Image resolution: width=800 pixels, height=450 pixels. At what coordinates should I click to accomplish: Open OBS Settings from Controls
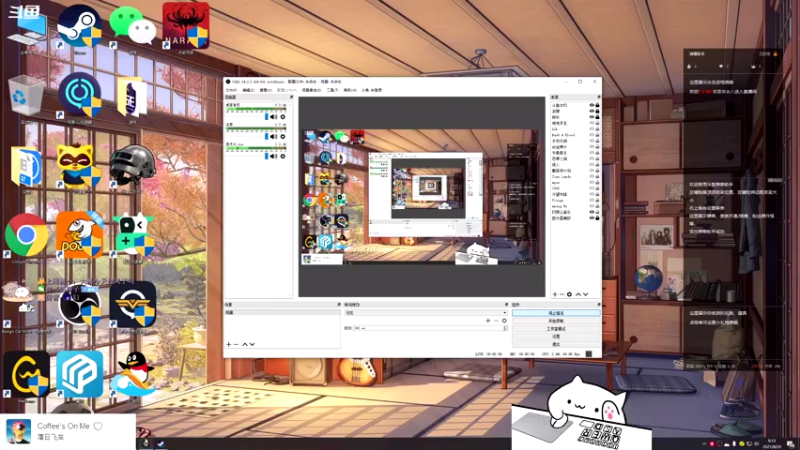[556, 336]
